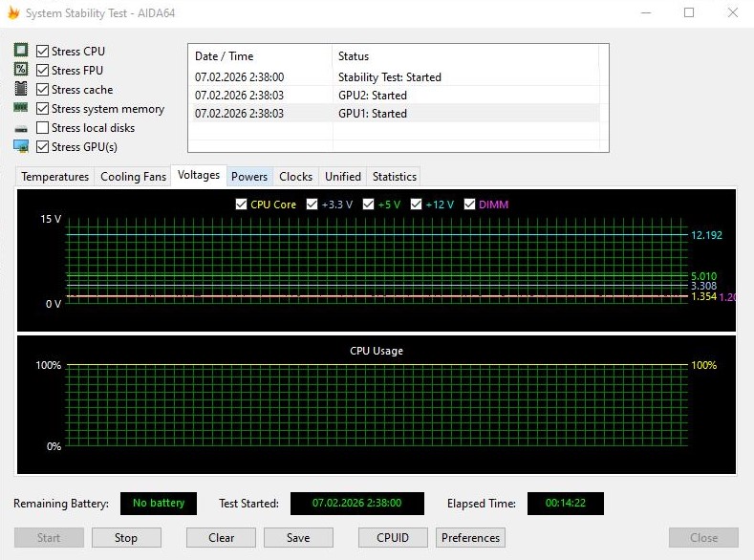754x560 pixels.
Task: Open the Powers tab
Action: pos(249,177)
